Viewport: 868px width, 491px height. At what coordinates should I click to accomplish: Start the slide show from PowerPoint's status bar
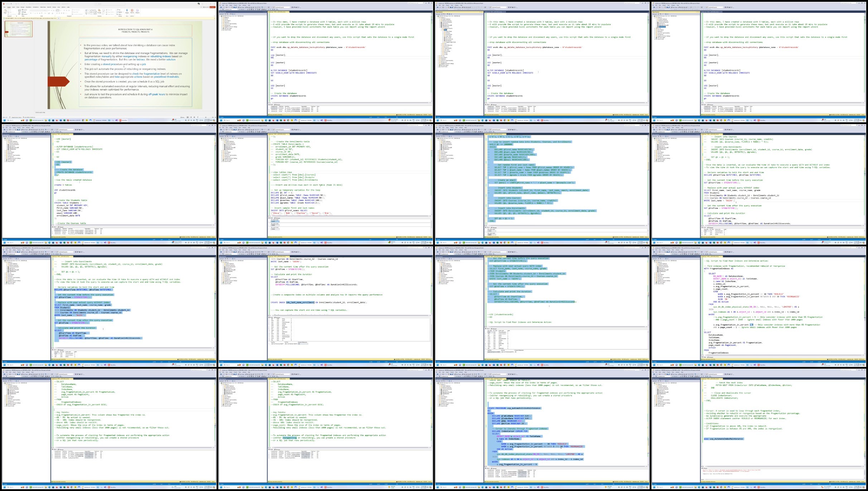point(198,117)
